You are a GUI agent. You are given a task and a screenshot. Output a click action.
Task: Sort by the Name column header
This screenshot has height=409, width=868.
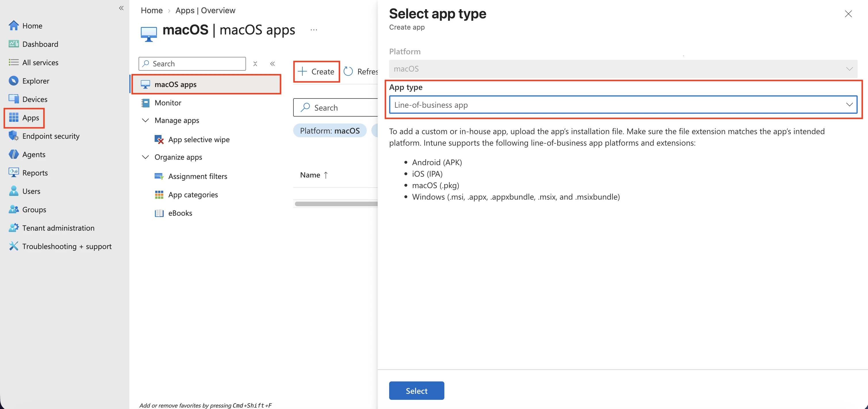tap(314, 175)
